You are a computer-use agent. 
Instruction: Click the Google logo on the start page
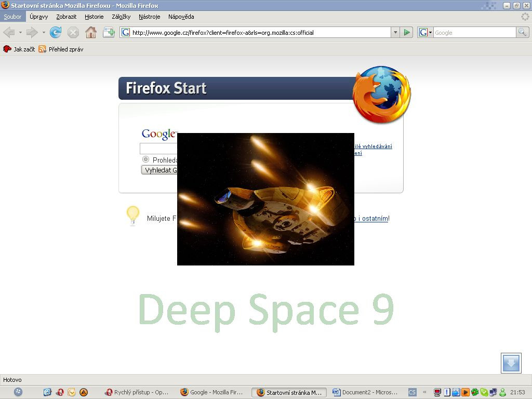pos(159,134)
